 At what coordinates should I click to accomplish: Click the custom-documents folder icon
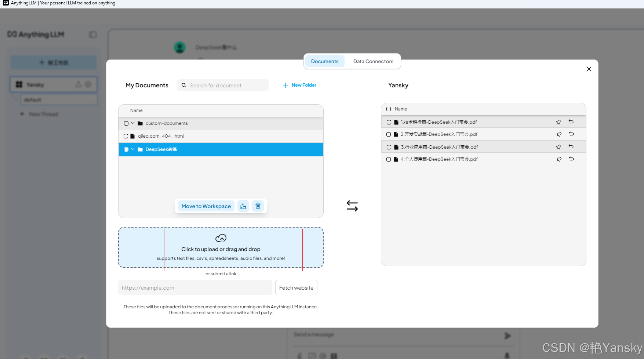(x=140, y=123)
